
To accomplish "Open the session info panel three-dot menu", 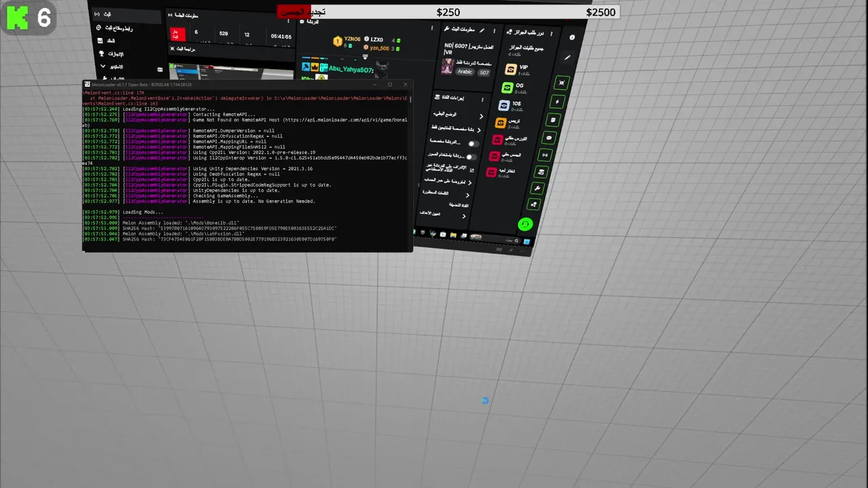I will click(288, 21).
